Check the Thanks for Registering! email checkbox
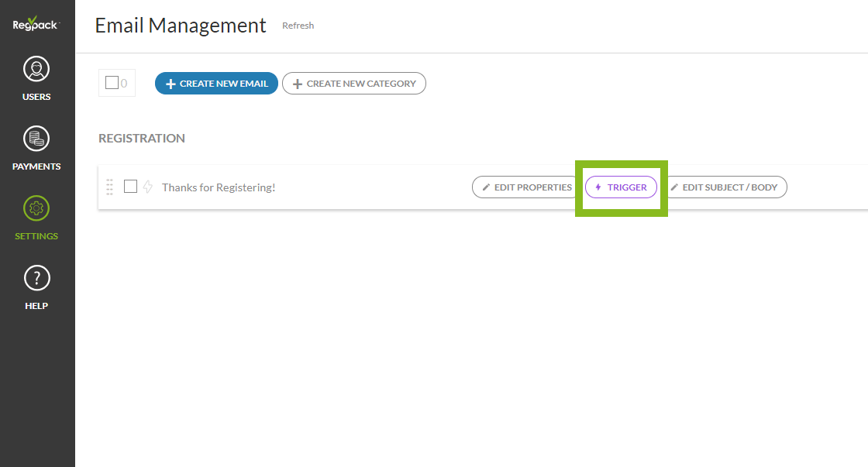868x467 pixels. [131, 187]
